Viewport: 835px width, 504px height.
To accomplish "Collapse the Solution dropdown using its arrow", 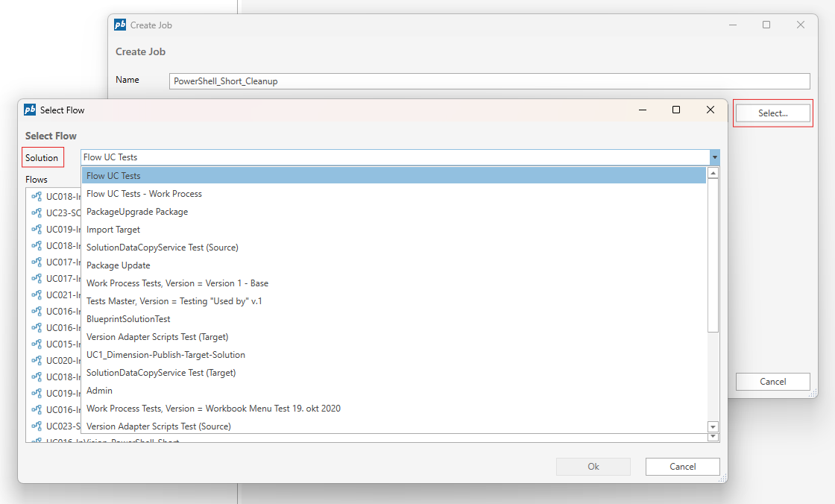I will pyautogui.click(x=714, y=157).
